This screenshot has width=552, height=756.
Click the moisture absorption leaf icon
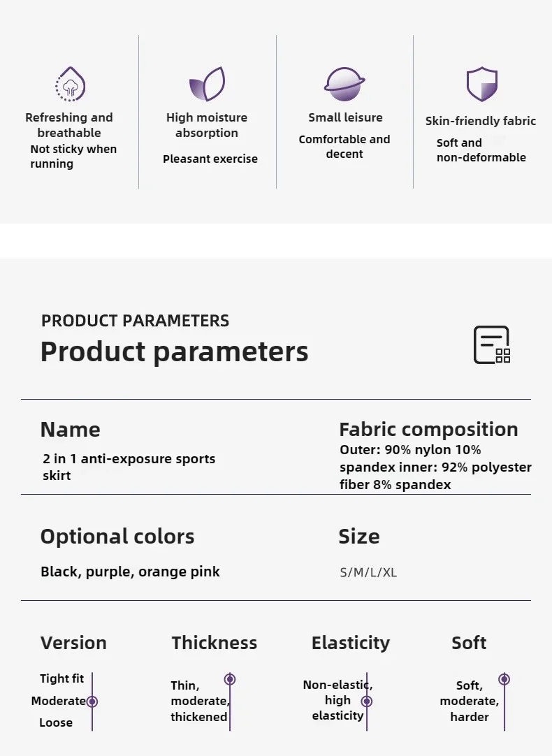click(207, 84)
